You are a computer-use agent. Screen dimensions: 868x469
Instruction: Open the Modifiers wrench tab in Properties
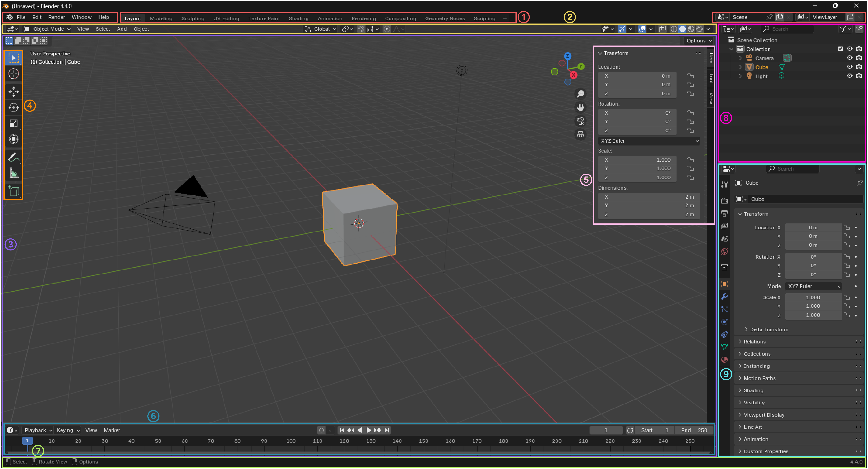[x=724, y=297]
